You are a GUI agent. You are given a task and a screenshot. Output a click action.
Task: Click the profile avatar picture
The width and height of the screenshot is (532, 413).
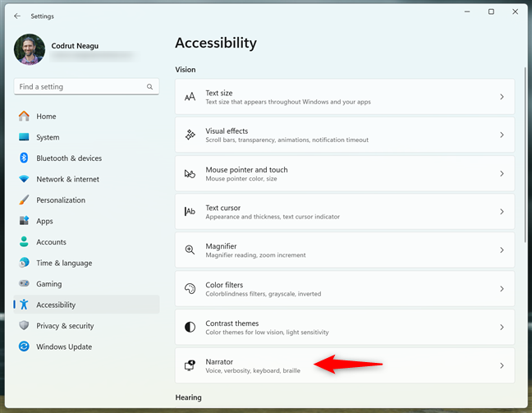coord(30,49)
